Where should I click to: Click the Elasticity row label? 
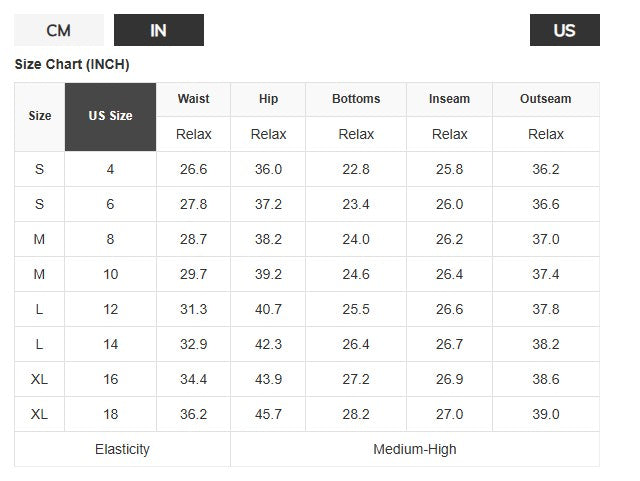coord(122,449)
